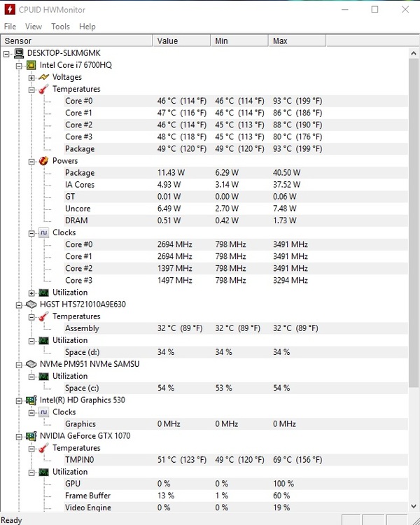Open the Tools menu
The width and height of the screenshot is (420, 525).
point(60,27)
